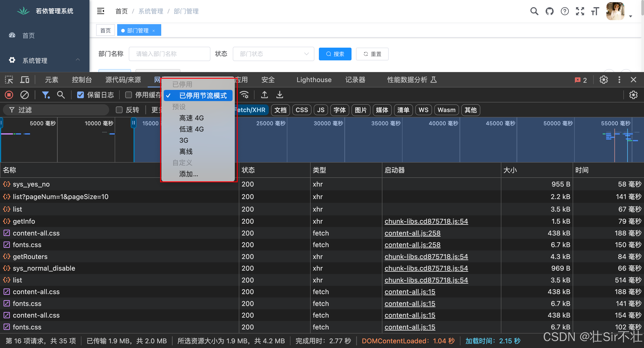Viewport: 644px width, 348px height.
Task: Click the export HAR download icon
Action: pyautogui.click(x=280, y=95)
